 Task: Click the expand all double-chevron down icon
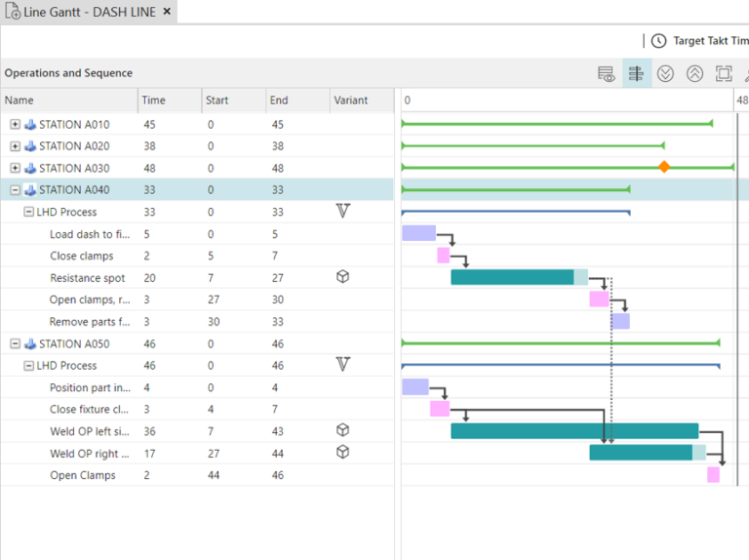tap(665, 74)
